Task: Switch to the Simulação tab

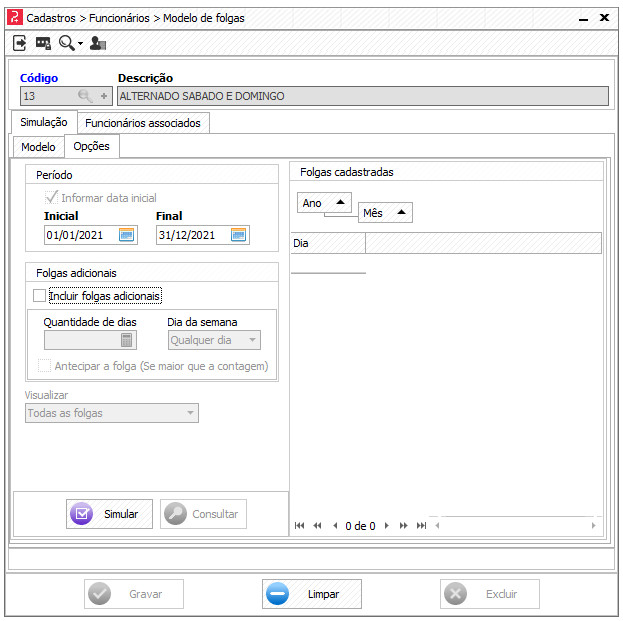Action: [44, 122]
